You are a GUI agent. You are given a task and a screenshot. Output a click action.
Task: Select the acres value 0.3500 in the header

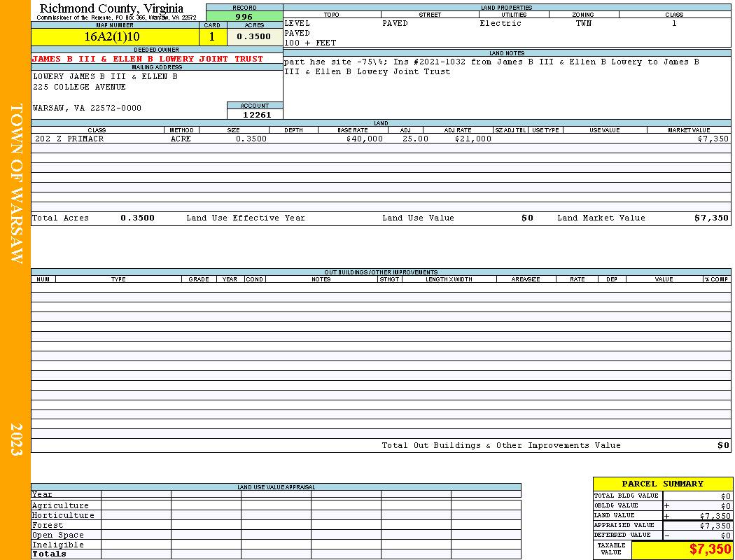254,36
